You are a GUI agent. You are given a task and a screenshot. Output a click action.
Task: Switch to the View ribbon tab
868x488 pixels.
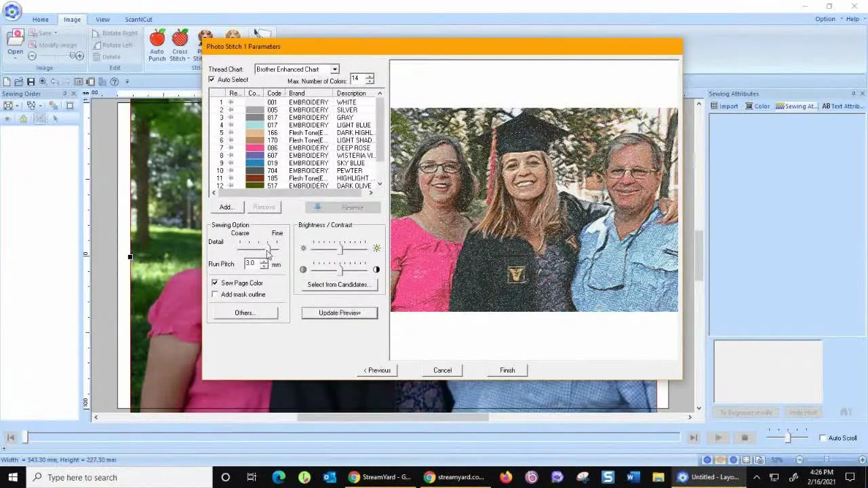(x=102, y=20)
